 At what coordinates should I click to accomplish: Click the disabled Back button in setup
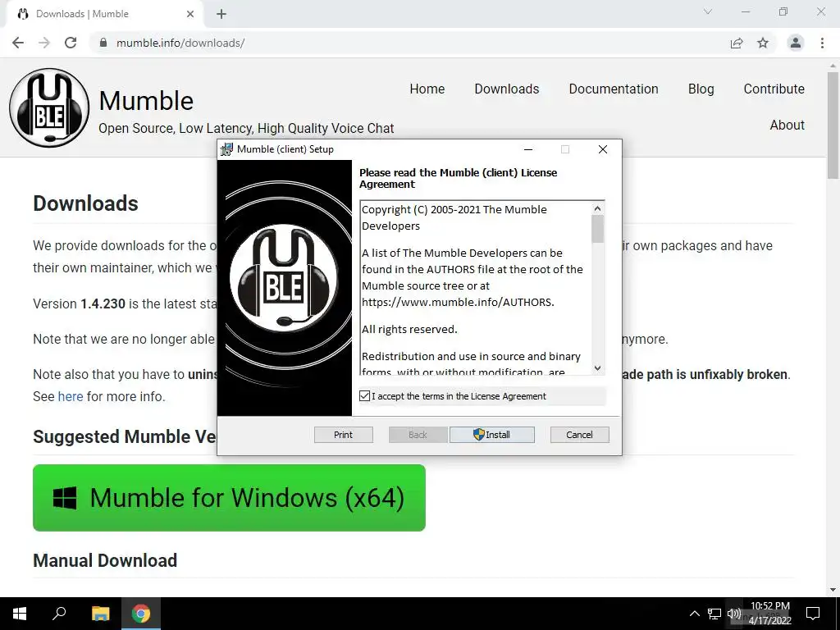418,435
